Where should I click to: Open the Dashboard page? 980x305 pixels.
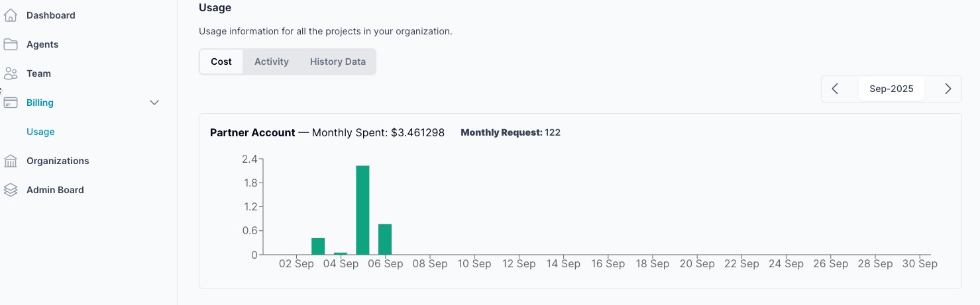pos(50,15)
